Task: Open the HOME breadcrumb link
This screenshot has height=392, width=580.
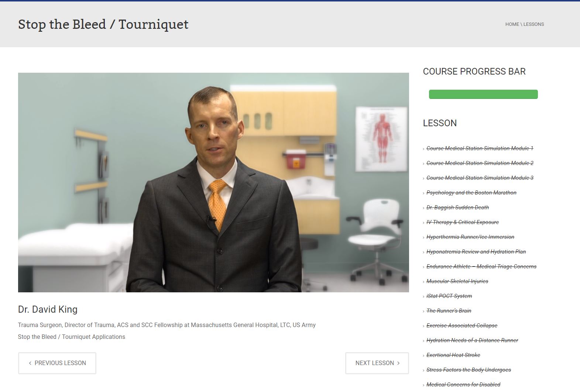Action: coord(512,24)
